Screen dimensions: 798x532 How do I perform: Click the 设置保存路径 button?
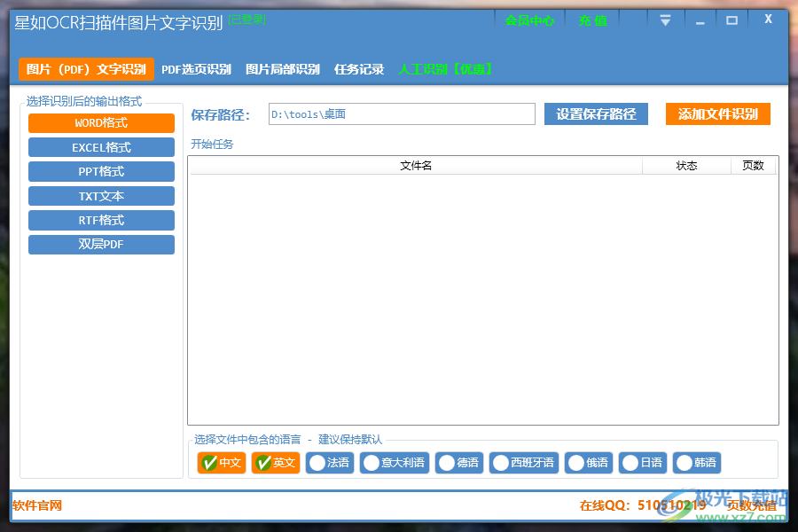coord(596,113)
